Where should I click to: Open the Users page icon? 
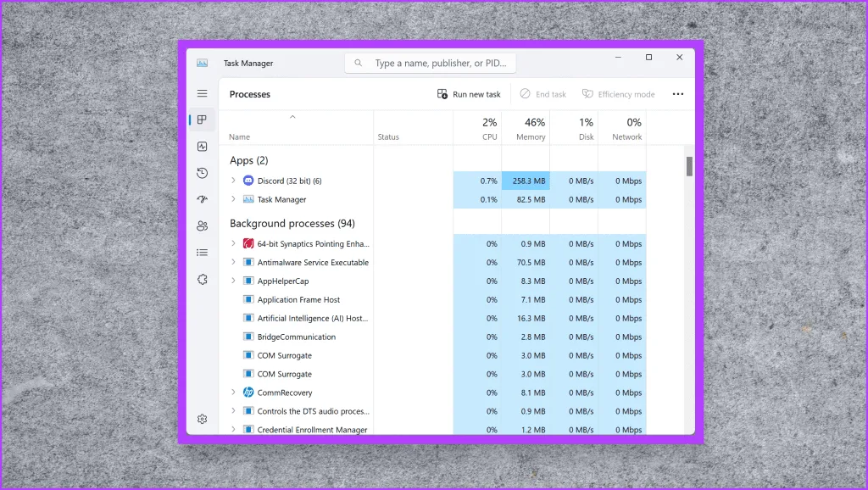click(x=202, y=226)
